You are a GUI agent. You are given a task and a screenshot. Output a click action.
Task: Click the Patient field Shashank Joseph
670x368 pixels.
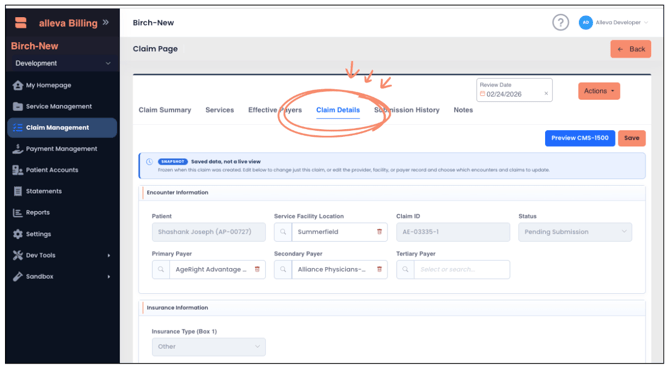pyautogui.click(x=209, y=232)
